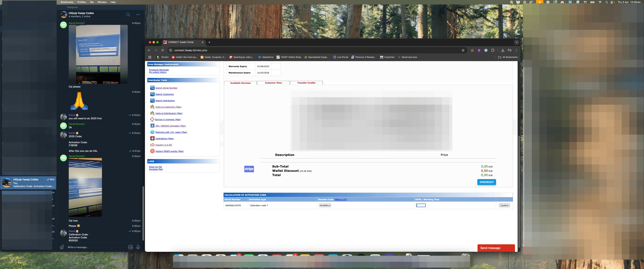Click the 'What is it?' Random Code link
644x269 pixels.
click(340, 200)
